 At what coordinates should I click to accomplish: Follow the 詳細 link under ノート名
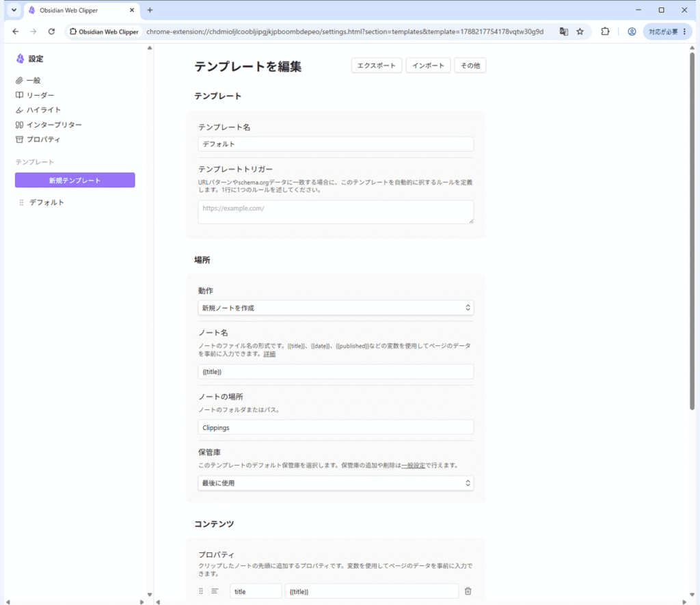269,353
